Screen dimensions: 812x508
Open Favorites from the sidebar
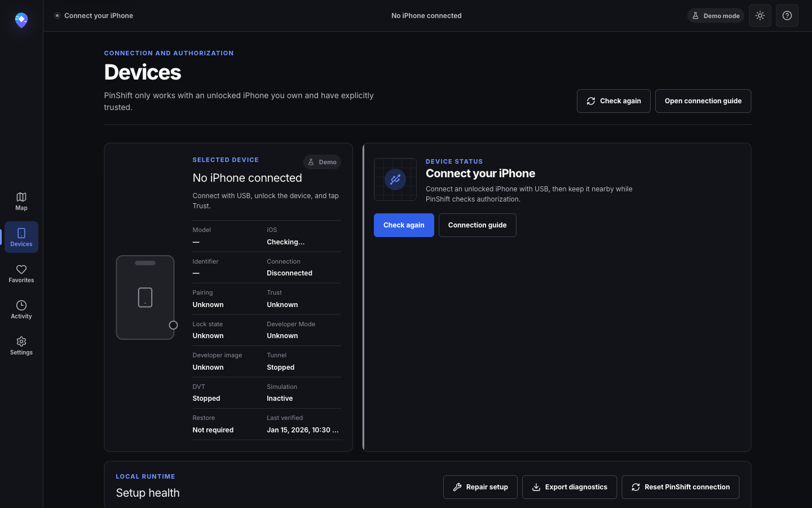click(21, 273)
